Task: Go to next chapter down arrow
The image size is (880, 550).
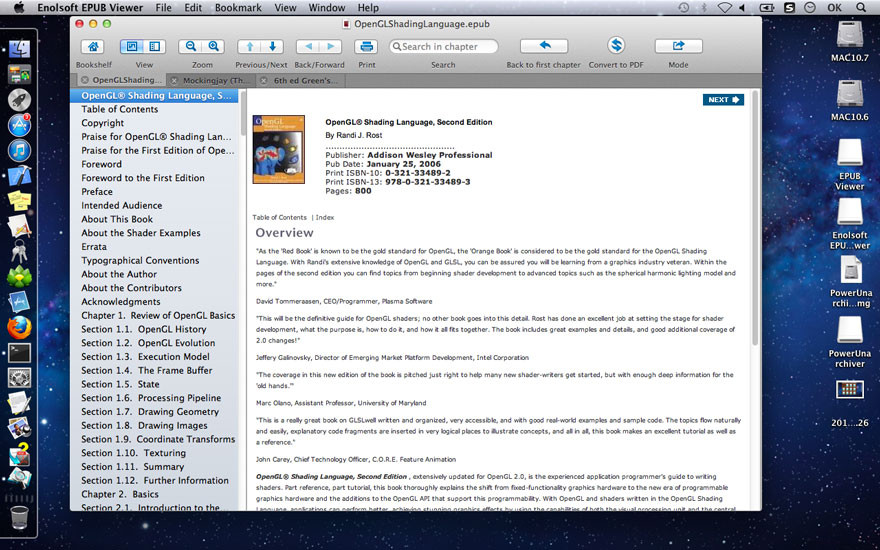Action: [x=272, y=47]
